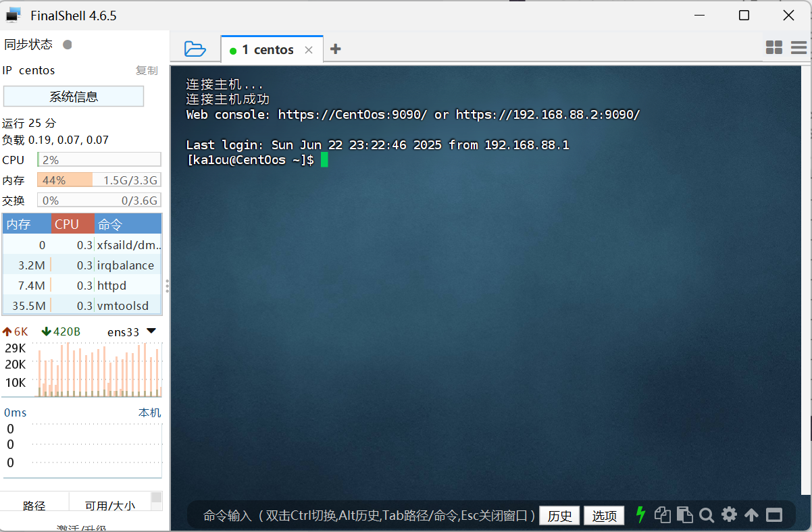The image size is (812, 532).
Task: Click the up arrow icon in command bar
Action: click(x=751, y=516)
